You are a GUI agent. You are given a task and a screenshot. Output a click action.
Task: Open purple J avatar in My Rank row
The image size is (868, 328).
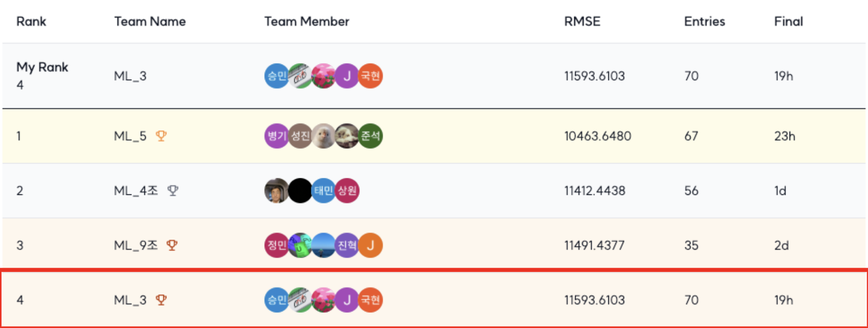point(347,76)
